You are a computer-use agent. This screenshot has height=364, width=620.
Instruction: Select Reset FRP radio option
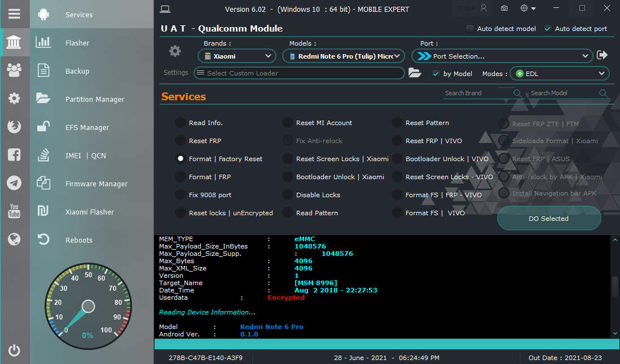pos(181,140)
